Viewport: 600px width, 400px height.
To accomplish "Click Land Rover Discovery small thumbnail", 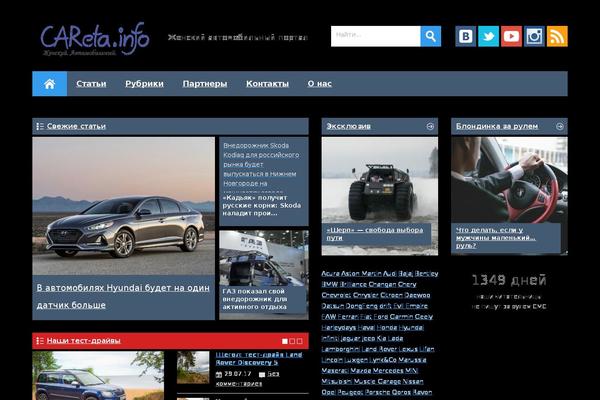I will 193,367.
